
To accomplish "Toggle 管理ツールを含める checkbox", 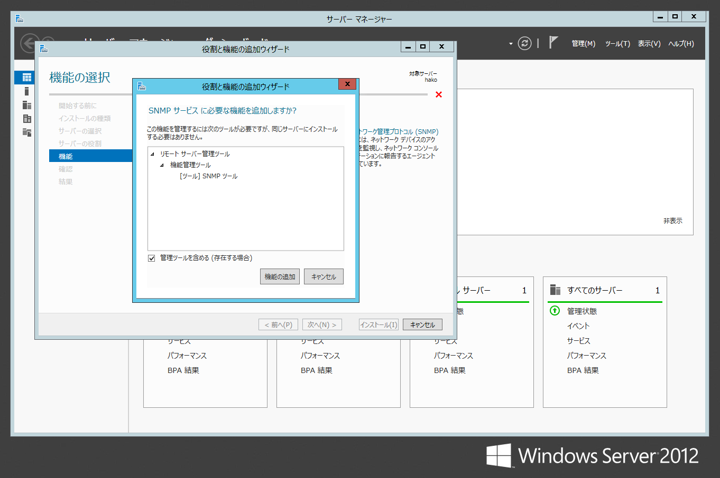I will pos(152,258).
